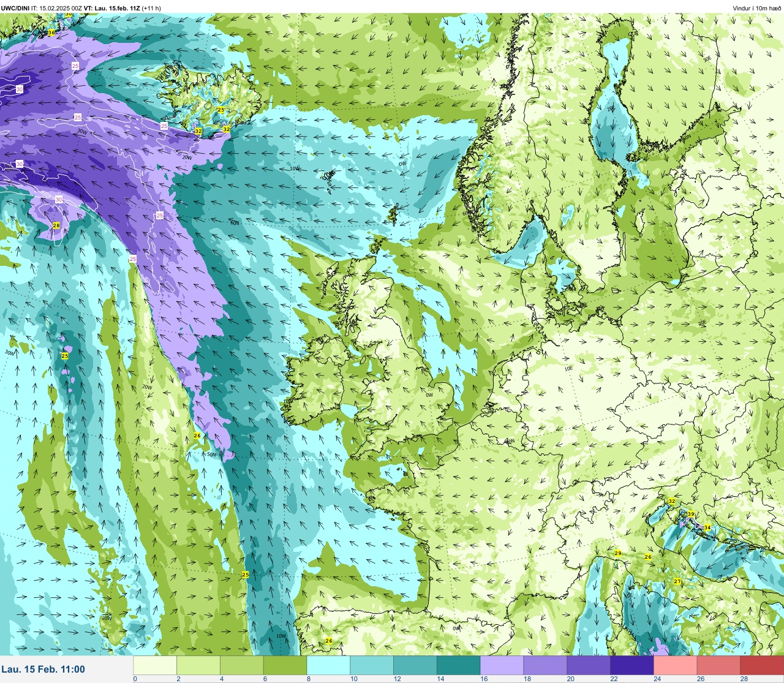
Task: Click the legend scale number 16
Action: 484,679
